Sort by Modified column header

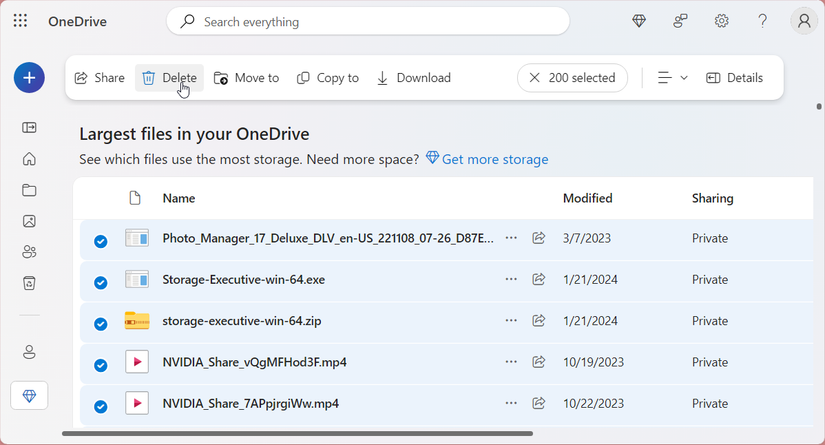(588, 198)
